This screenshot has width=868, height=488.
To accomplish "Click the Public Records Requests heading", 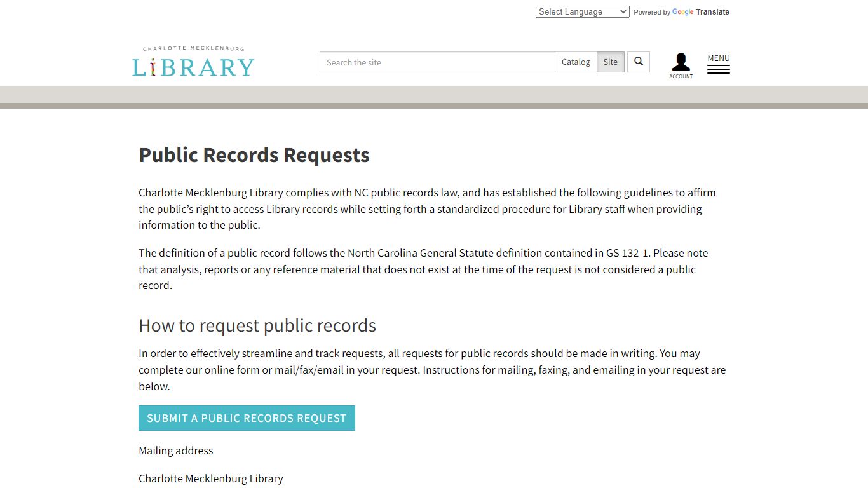I will pos(254,155).
